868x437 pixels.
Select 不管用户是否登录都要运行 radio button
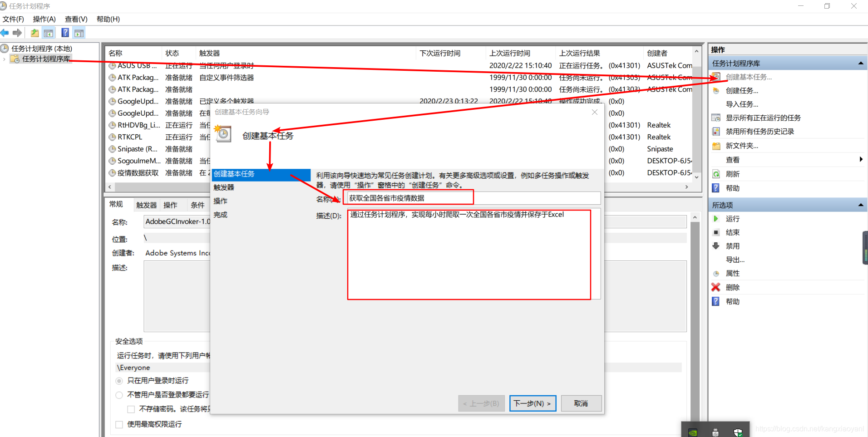click(x=119, y=395)
